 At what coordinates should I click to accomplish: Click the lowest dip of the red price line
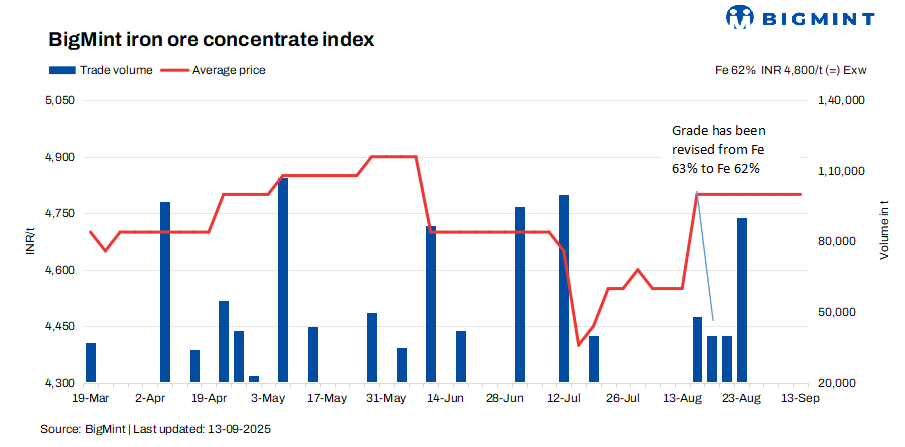(x=578, y=345)
